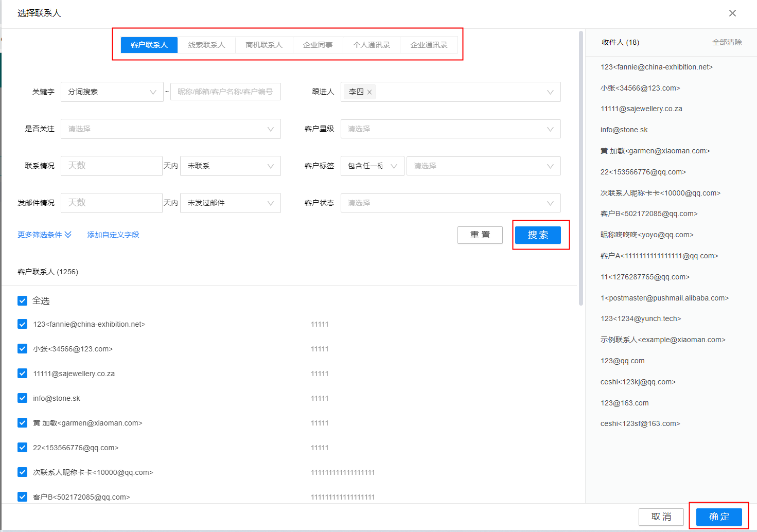Switch to the 个人通讯录 tab

point(372,45)
